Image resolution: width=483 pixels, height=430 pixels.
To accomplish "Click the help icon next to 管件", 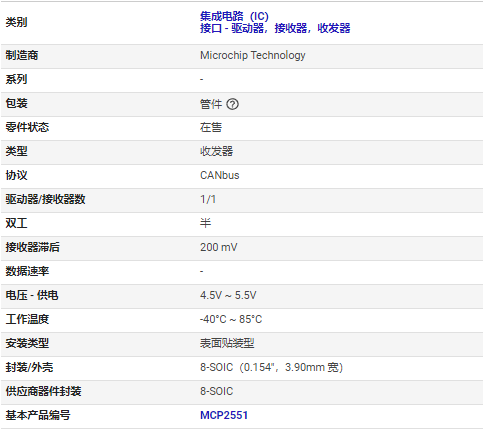I will point(232,104).
